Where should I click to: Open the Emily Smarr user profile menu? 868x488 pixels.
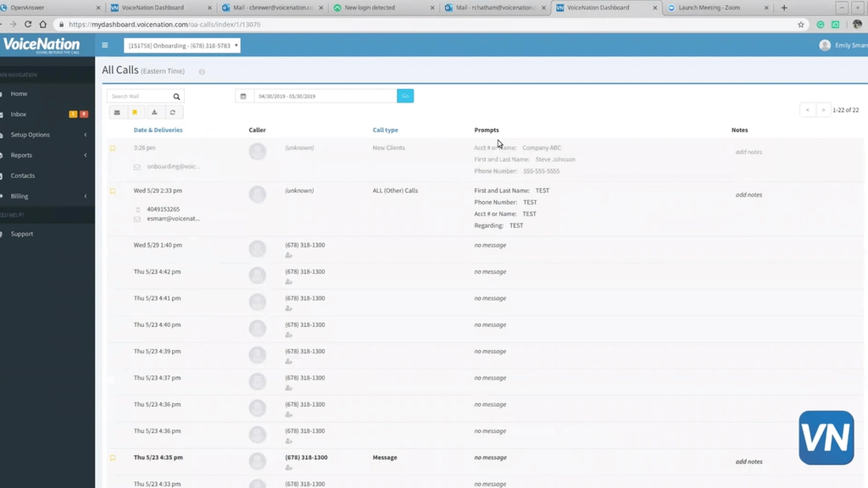[843, 46]
